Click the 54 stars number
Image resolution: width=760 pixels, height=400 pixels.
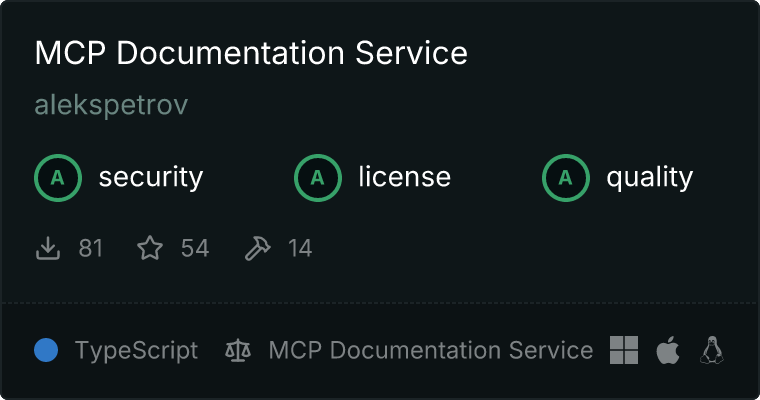point(195,248)
